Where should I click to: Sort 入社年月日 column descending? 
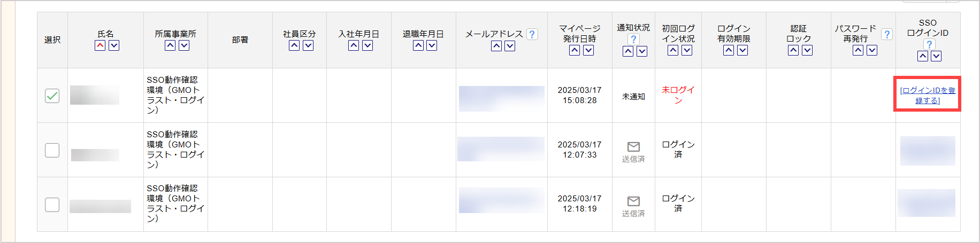[x=367, y=46]
